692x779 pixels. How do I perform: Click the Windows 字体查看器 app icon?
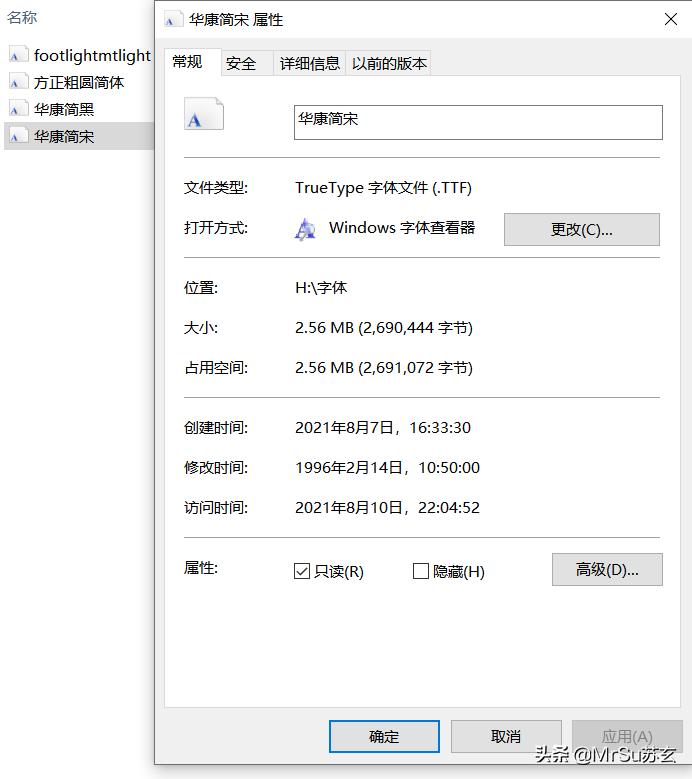point(305,229)
